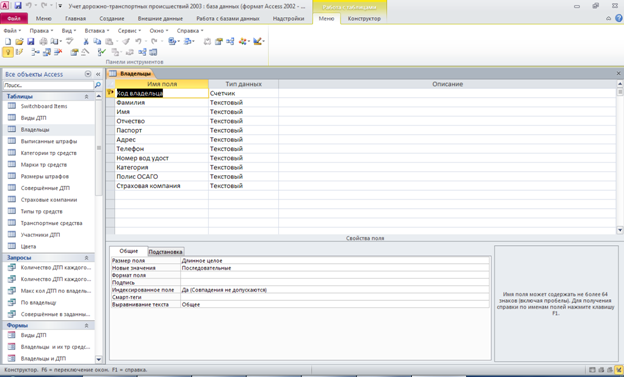Screen dimensions: 624x377
Task: Open the Правка dropdown menu
Action: click(x=41, y=31)
